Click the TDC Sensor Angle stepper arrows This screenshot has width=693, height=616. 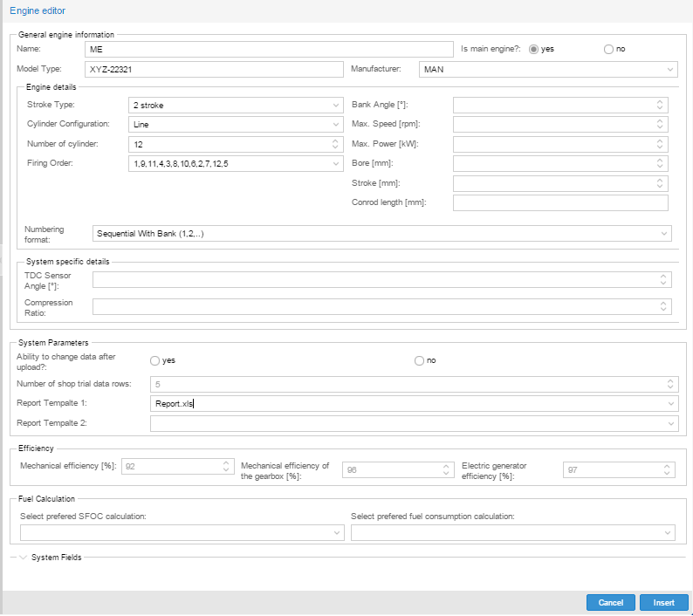pyautogui.click(x=663, y=280)
